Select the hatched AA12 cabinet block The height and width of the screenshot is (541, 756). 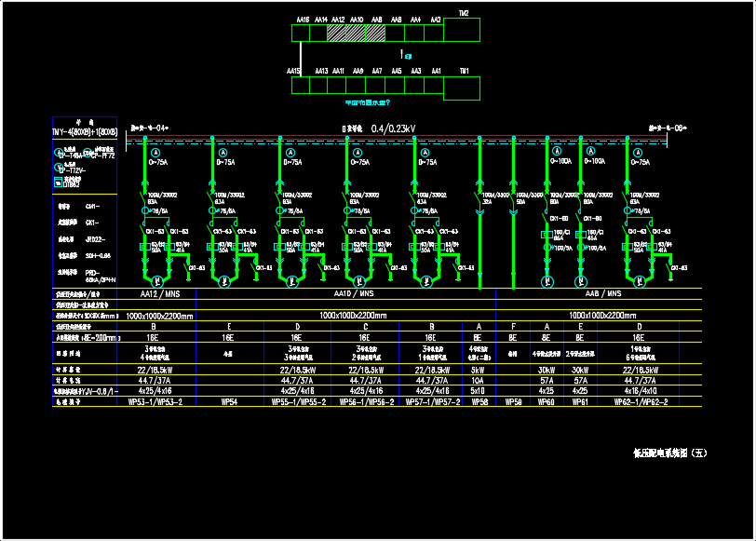[x=339, y=33]
